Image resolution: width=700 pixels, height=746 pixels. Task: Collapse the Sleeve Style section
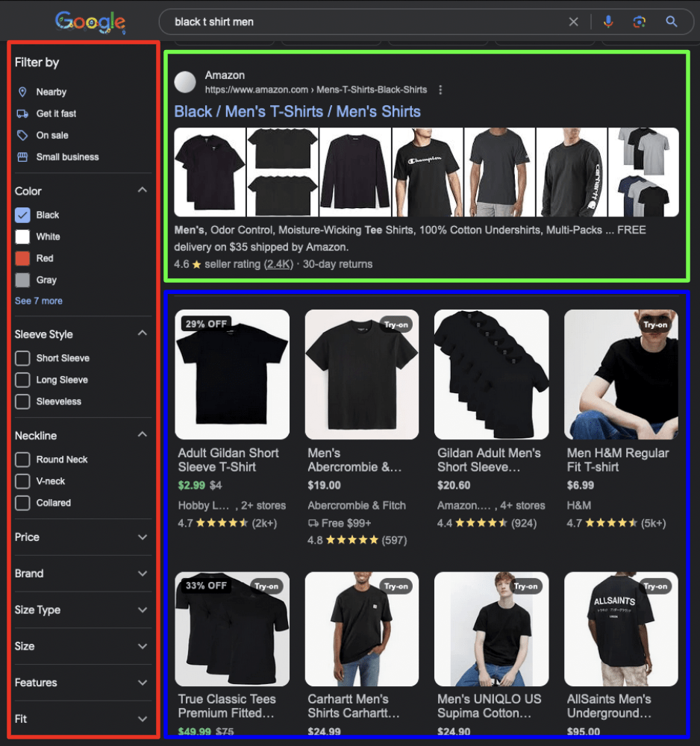click(x=143, y=333)
